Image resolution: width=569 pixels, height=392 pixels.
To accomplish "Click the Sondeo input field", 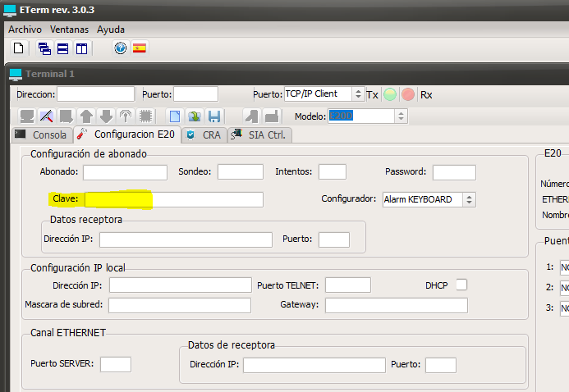I will [x=241, y=171].
